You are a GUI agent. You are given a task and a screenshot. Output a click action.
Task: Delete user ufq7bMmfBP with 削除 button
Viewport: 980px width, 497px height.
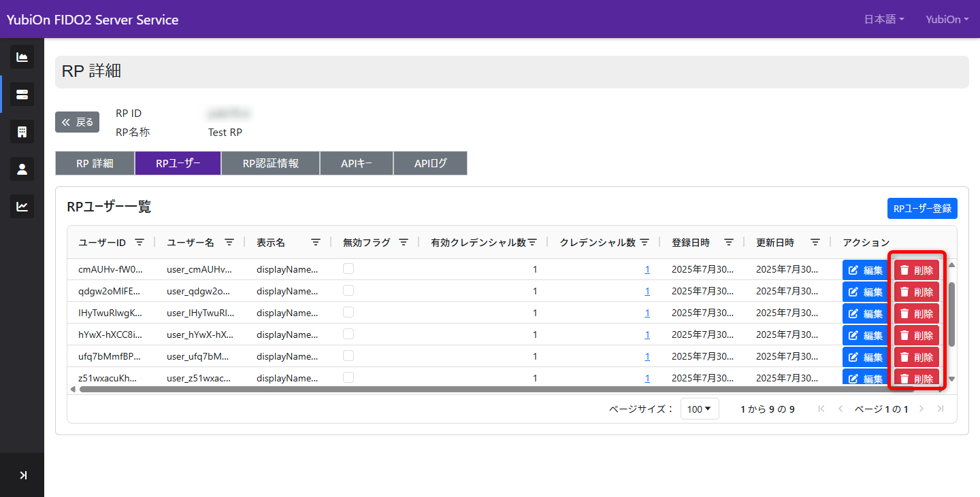pos(917,357)
